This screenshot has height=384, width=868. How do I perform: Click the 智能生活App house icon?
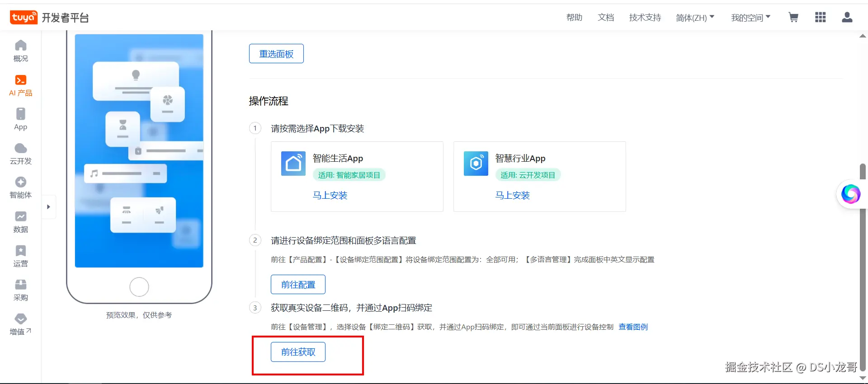pyautogui.click(x=293, y=163)
